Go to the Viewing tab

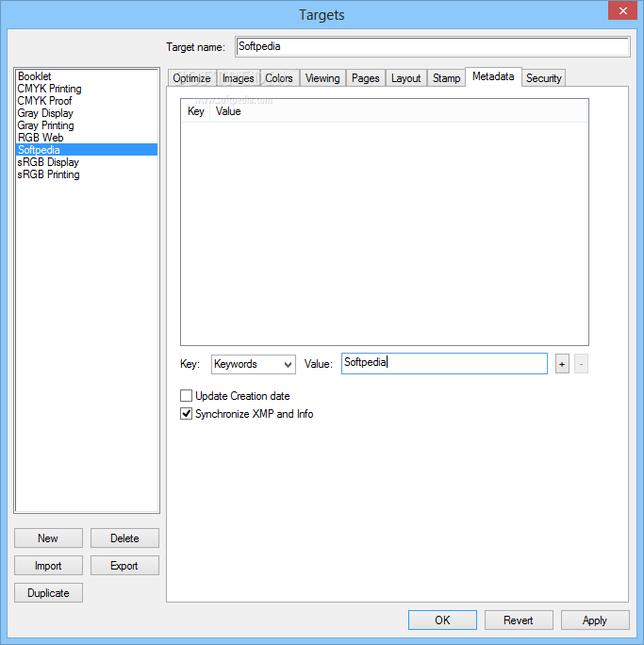322,78
